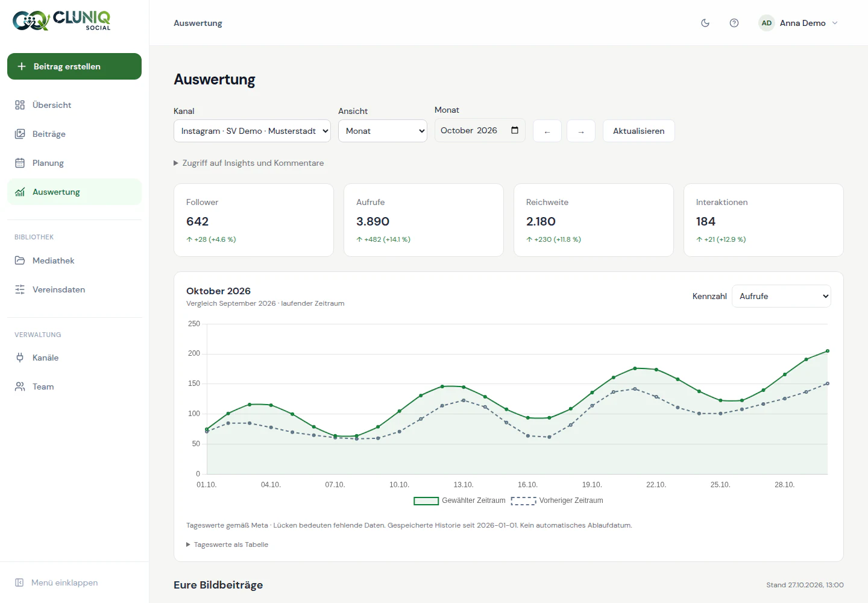The height and width of the screenshot is (603, 868).
Task: Go to previous month with left arrow
Action: point(547,131)
